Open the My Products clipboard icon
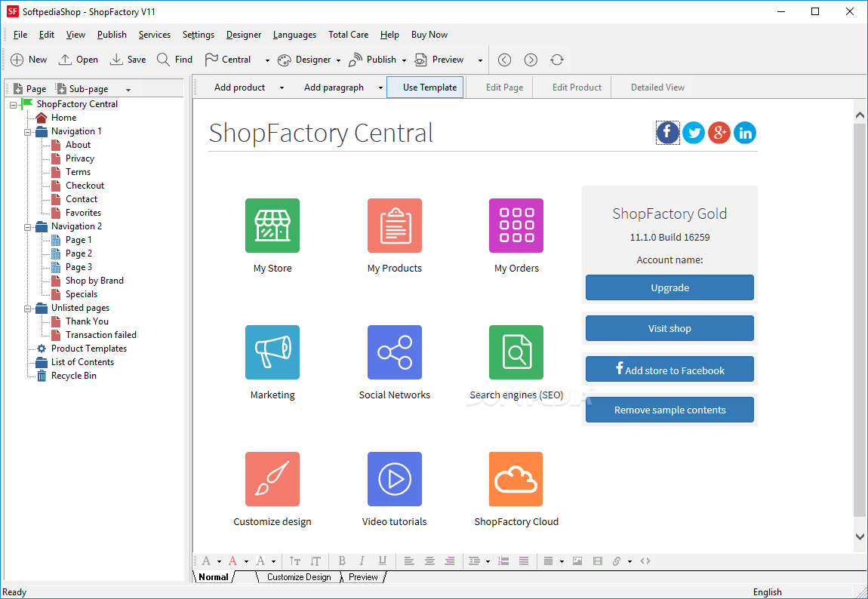Image resolution: width=868 pixels, height=599 pixels. pyautogui.click(x=395, y=226)
